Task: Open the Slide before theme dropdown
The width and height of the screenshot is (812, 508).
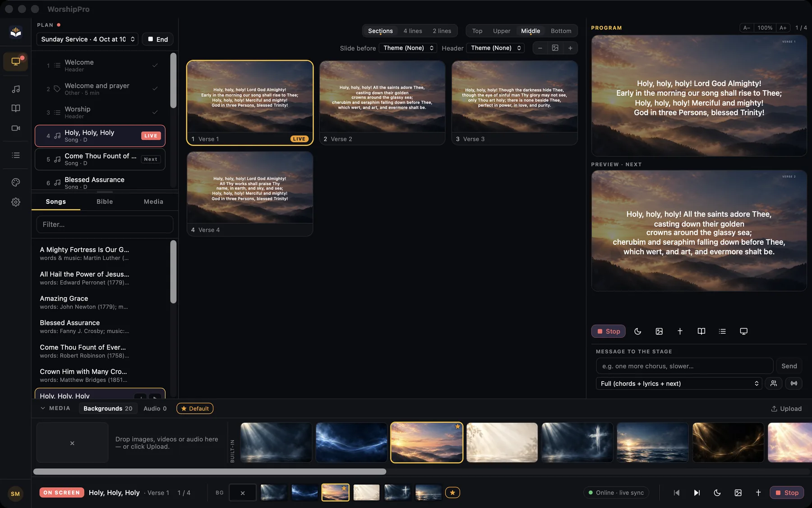Action: (408, 48)
